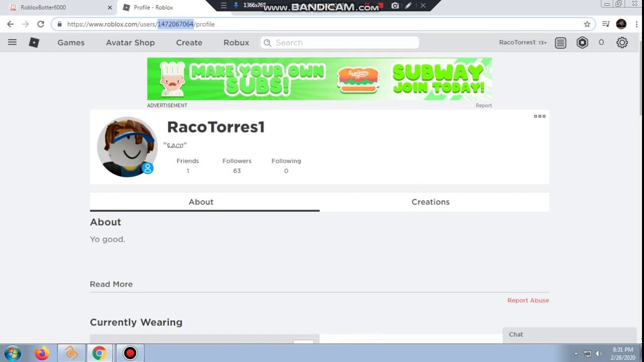The image size is (644, 362).
Task: Click the taskbar volume speaker icon
Action: pyautogui.click(x=599, y=353)
